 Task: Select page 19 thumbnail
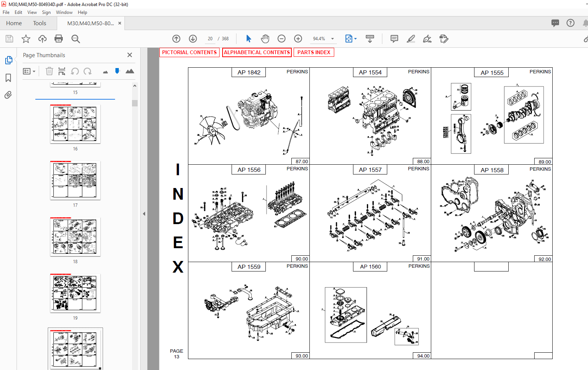point(75,293)
